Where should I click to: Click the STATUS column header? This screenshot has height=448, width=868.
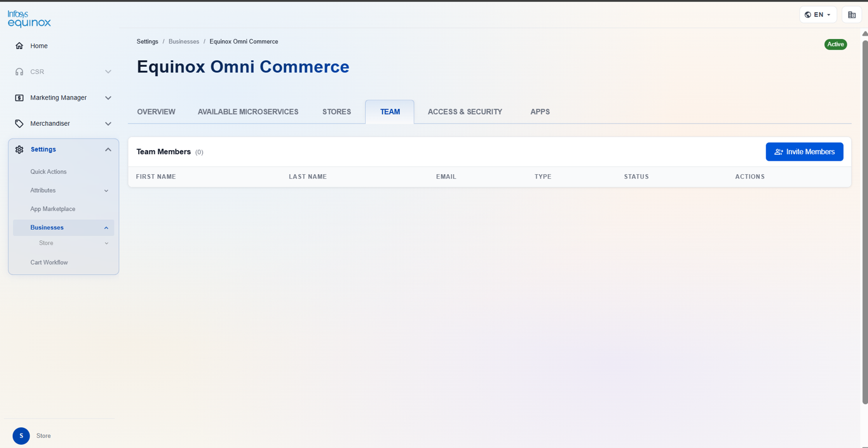pos(636,177)
